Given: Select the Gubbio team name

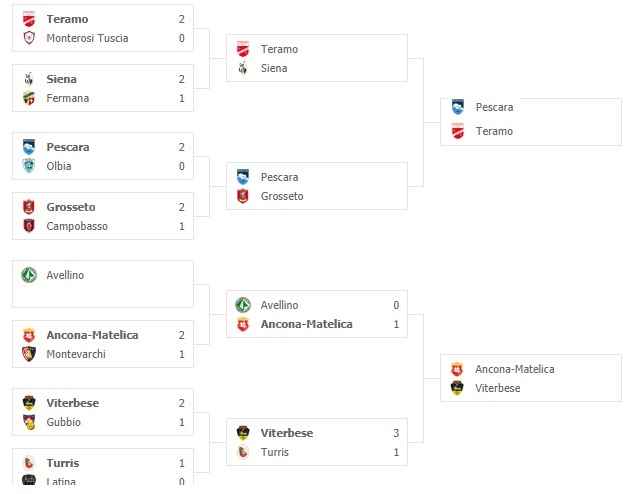Looking at the screenshot, I should point(64,422).
